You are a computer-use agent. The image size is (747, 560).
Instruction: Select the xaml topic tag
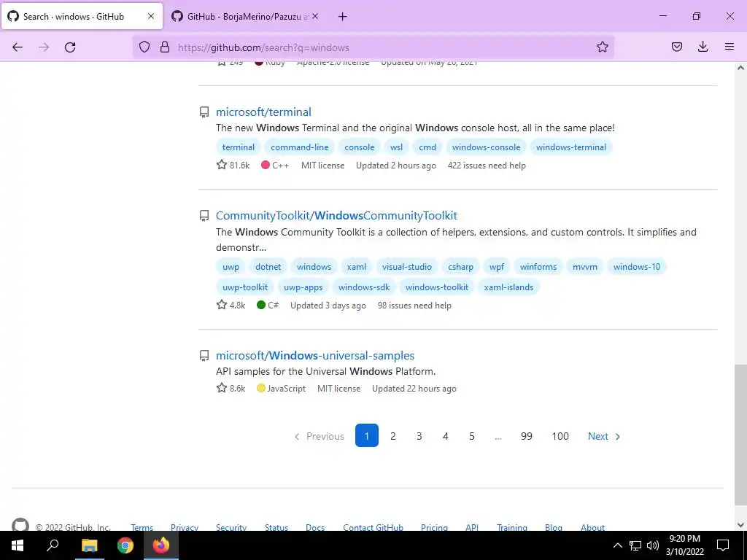click(x=356, y=267)
